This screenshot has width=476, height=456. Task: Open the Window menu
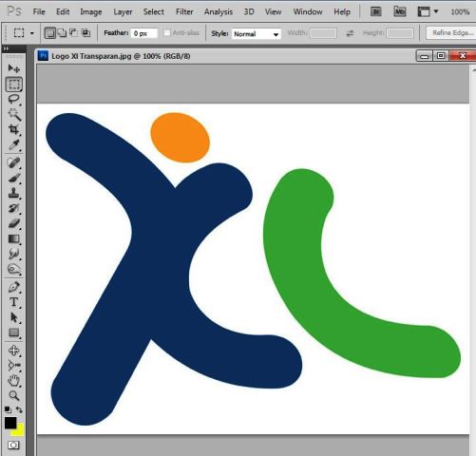[x=308, y=11]
